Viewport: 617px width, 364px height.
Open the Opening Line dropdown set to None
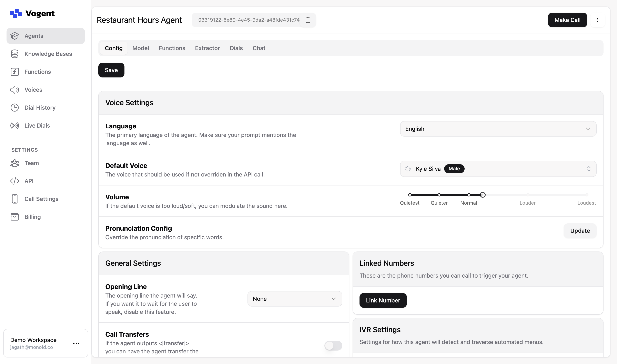[x=294, y=299]
